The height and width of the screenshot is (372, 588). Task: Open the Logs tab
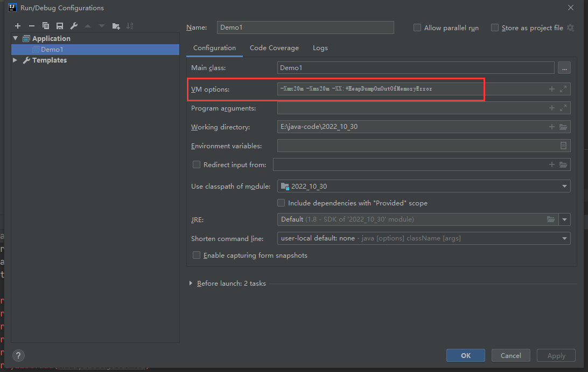click(320, 48)
